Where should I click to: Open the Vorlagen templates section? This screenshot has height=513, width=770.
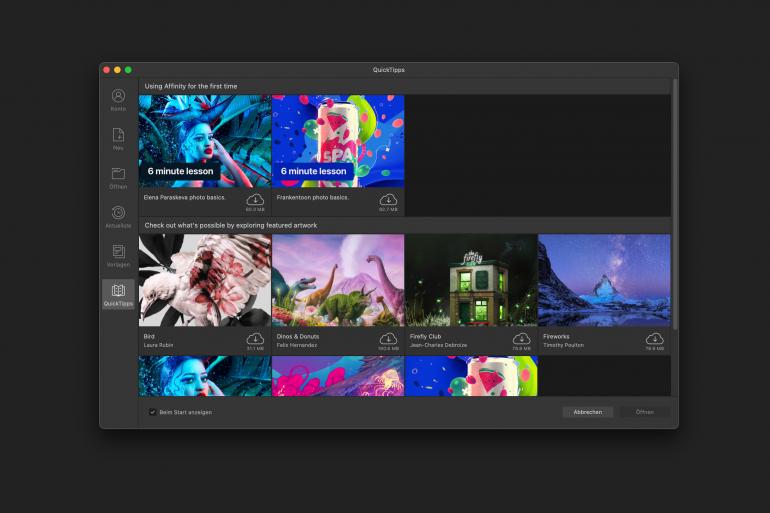(x=118, y=256)
